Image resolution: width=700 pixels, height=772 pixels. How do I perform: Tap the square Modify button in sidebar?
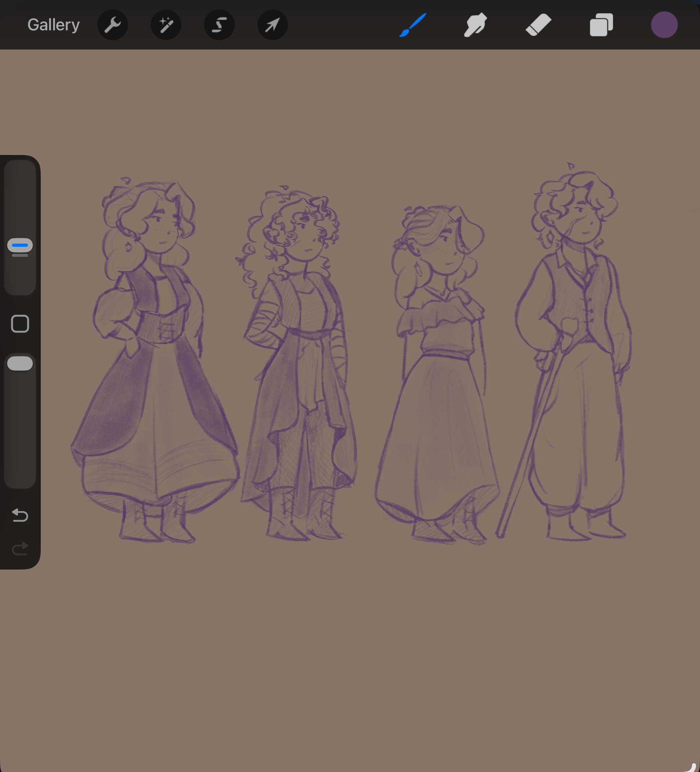coord(20,323)
